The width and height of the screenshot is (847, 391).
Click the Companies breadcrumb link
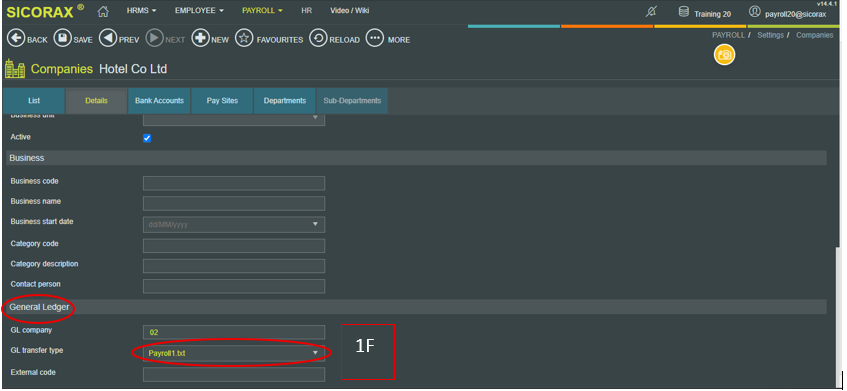click(x=815, y=35)
